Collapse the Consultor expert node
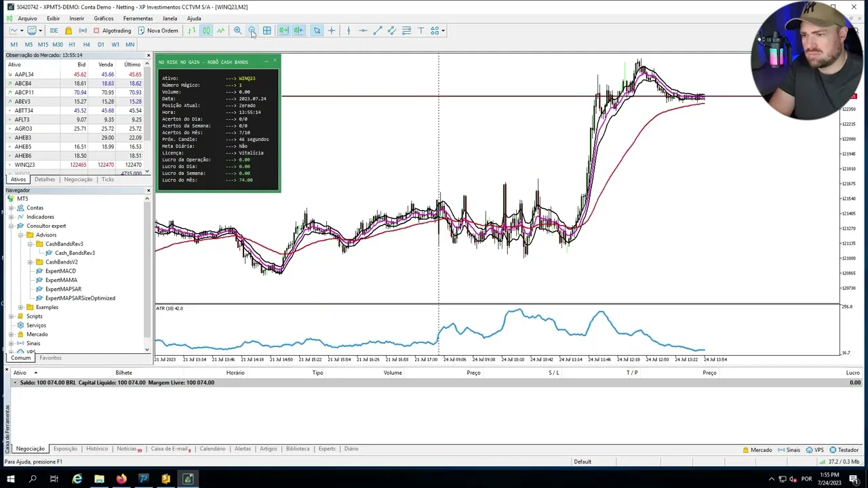Screen dimensions: 868x488 click(x=12, y=226)
